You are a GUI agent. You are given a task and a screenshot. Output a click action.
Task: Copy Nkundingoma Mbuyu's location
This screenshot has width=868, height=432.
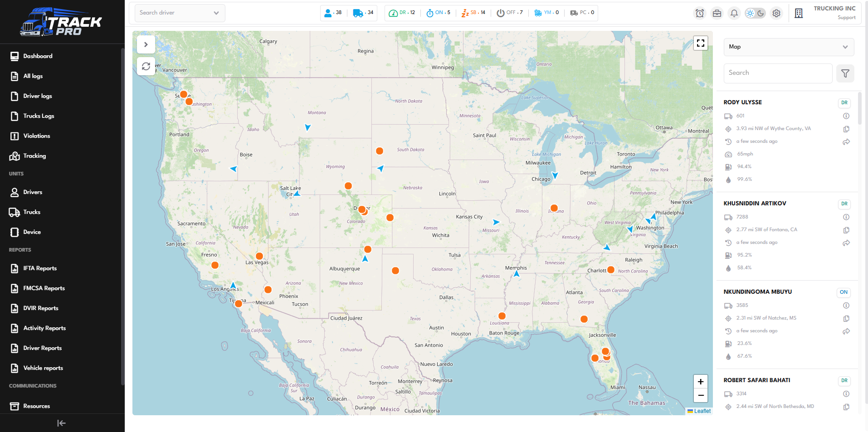click(846, 319)
